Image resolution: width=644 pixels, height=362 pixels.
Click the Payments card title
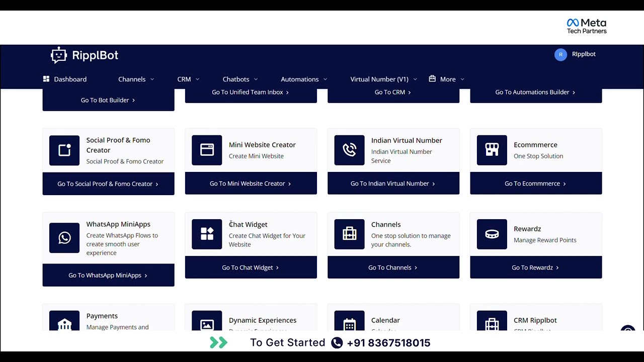[102, 316]
